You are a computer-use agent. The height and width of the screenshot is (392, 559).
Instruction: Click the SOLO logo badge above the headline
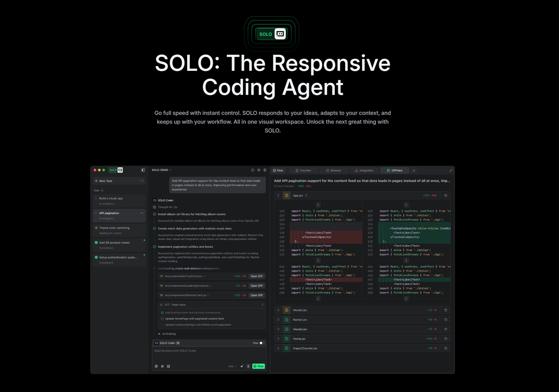[x=272, y=34]
